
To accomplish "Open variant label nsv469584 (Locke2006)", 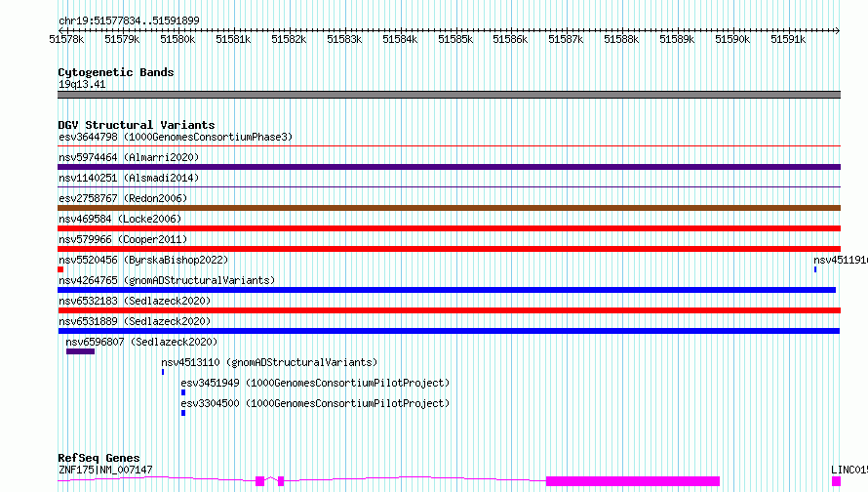I will 120,219.
